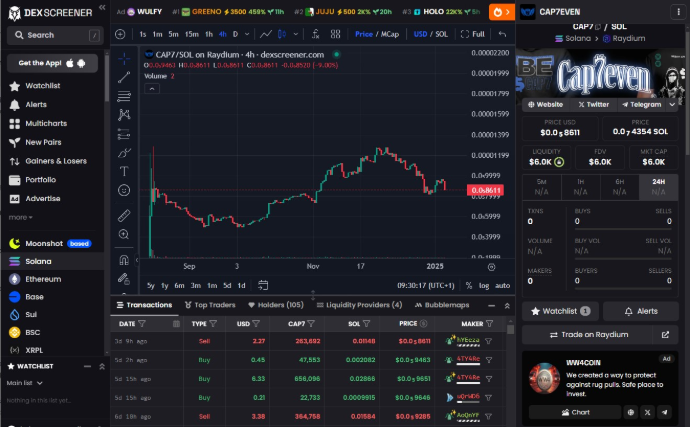Select the 24H stats tab

point(658,187)
